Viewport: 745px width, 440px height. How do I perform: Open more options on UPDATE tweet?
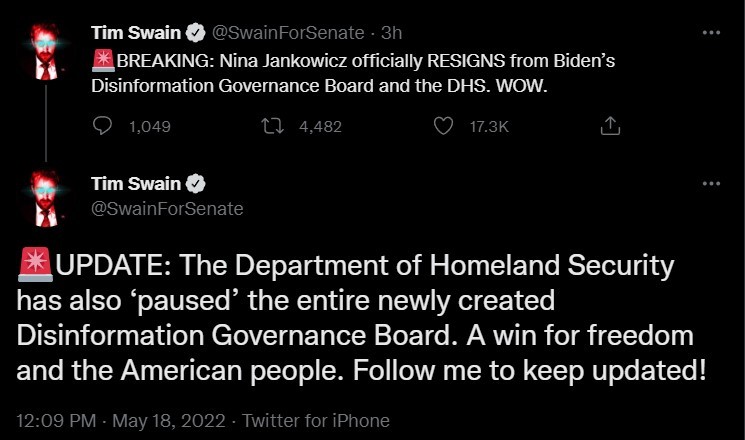711,183
